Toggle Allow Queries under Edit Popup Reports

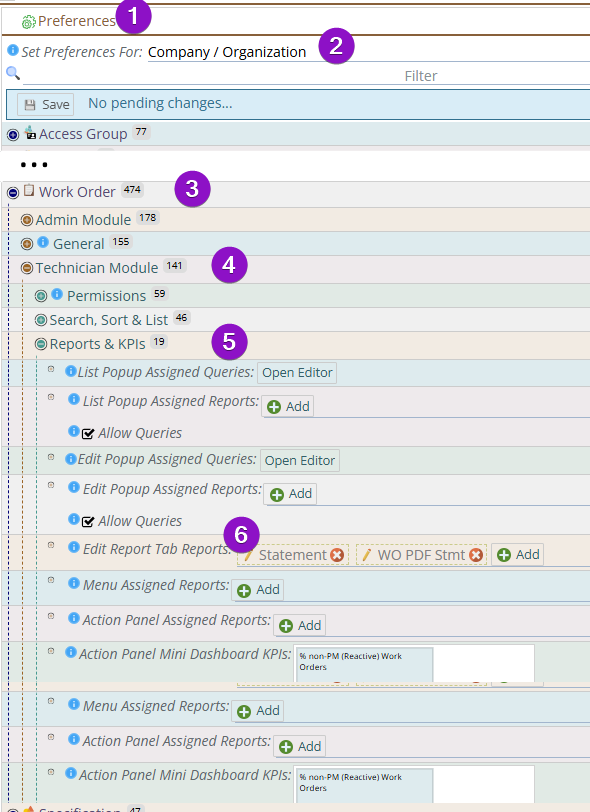88,521
